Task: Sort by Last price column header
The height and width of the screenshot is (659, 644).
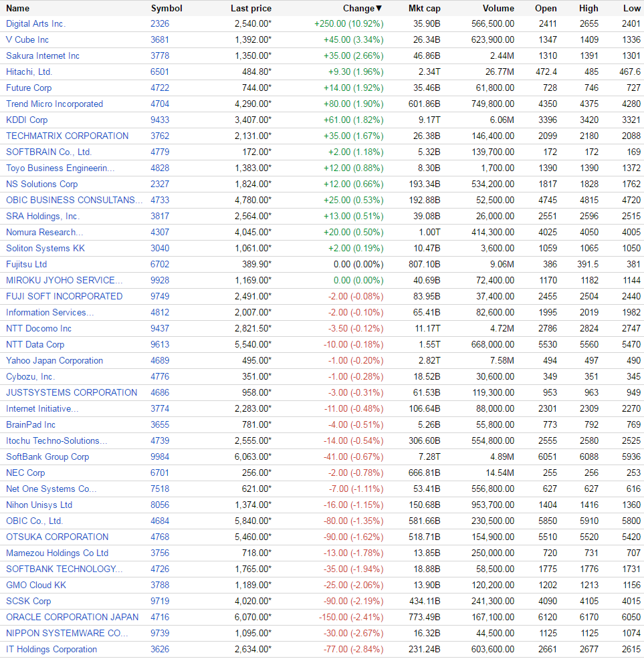Action: point(251,8)
